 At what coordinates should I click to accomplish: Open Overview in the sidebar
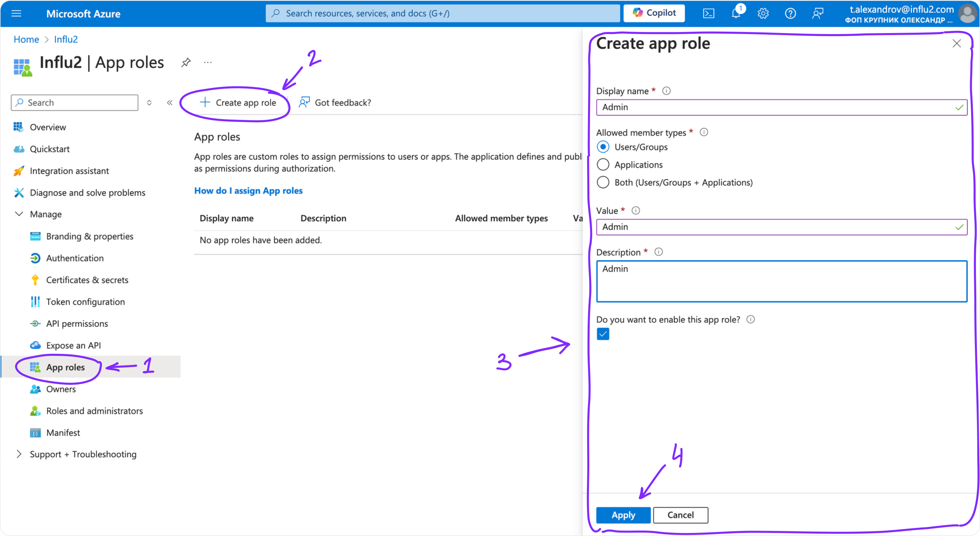[x=48, y=127]
